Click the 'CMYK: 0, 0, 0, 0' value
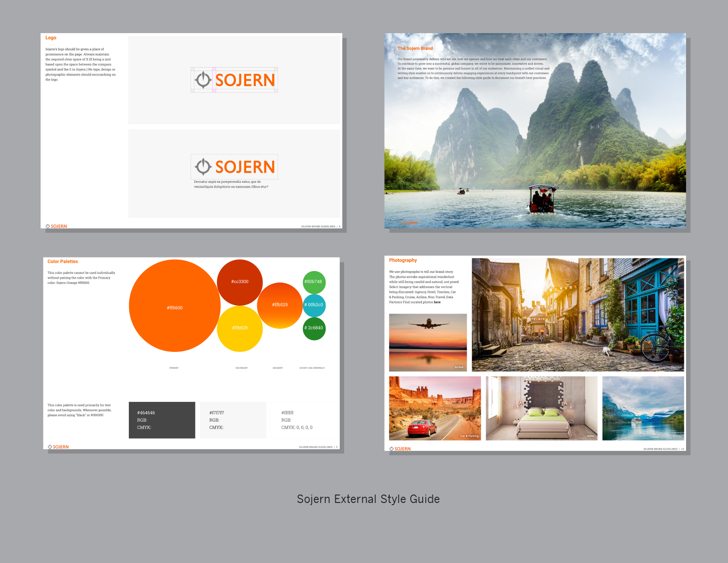 [297, 427]
